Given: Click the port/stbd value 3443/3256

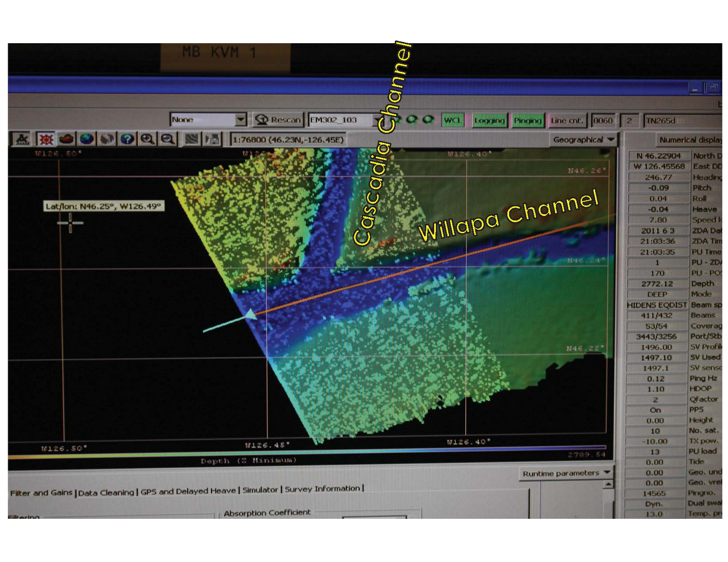Looking at the screenshot, I should pos(657,336).
